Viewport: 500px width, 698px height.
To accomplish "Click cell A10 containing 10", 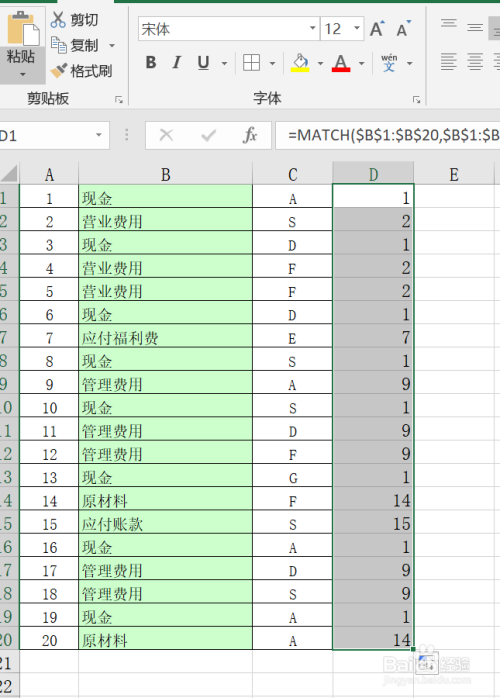I will click(49, 407).
